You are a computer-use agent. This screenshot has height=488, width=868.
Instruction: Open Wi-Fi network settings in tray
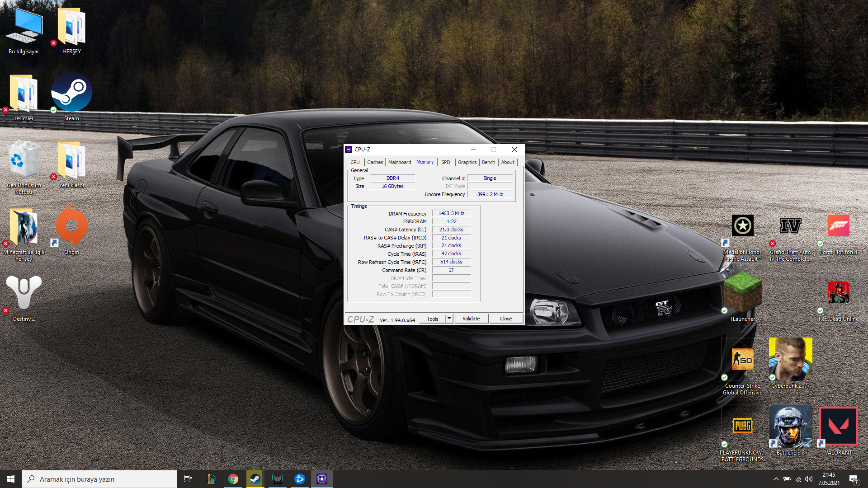798,479
